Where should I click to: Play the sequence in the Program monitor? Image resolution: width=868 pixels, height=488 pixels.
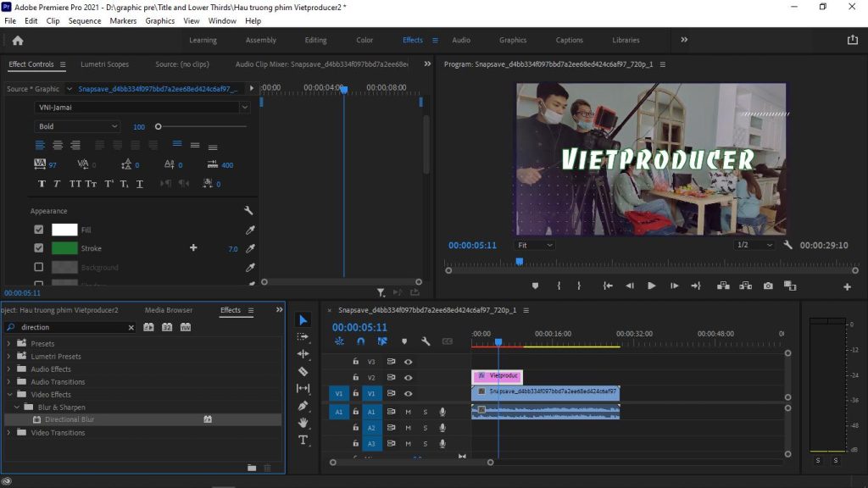pyautogui.click(x=651, y=286)
